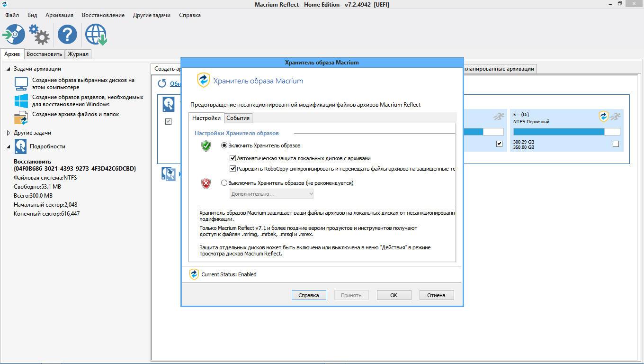
Task: Toggle Разрешить RoboCopy checkbox
Action: [233, 168]
